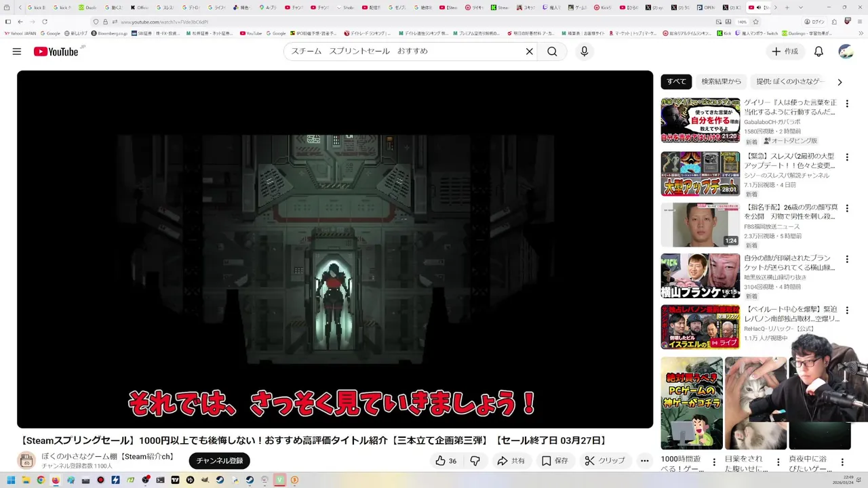Select the すべて filter chip
This screenshot has height=488, width=868.
pos(676,81)
